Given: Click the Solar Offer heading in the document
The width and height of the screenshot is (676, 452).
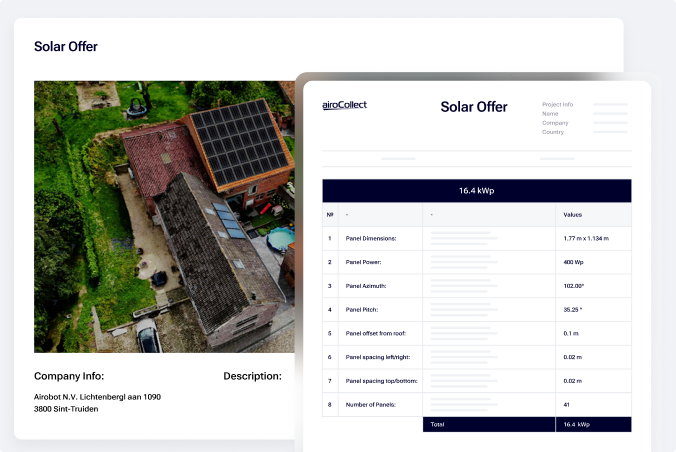Looking at the screenshot, I should pos(474,107).
